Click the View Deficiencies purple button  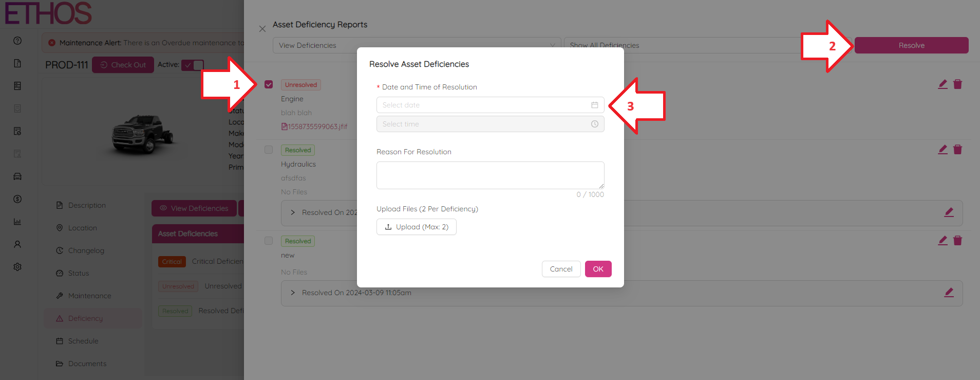(x=194, y=208)
